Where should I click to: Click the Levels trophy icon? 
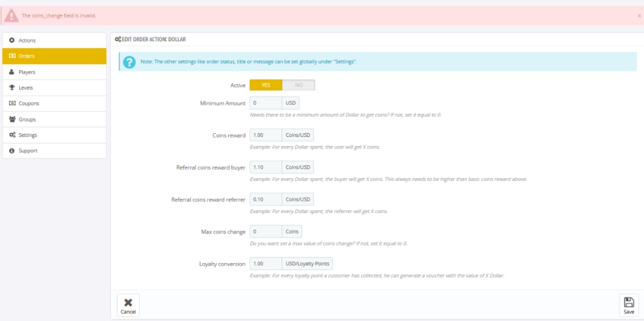coord(12,87)
